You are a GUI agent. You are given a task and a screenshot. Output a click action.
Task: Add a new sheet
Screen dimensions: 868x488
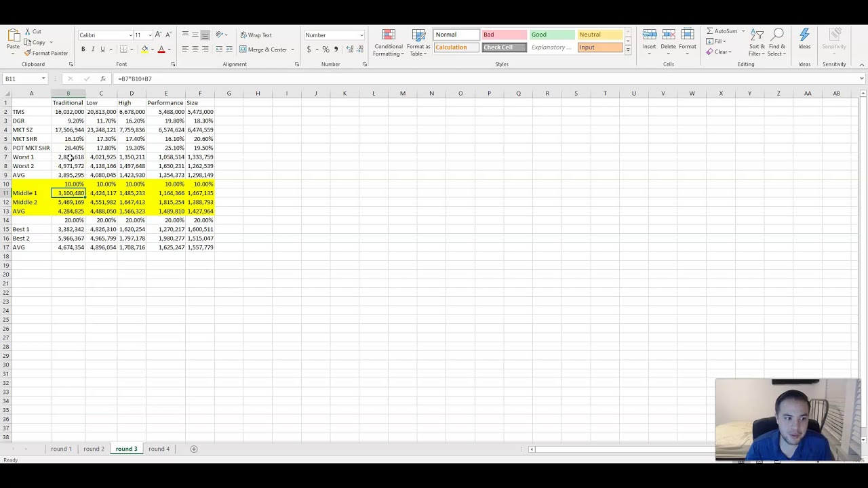193,449
